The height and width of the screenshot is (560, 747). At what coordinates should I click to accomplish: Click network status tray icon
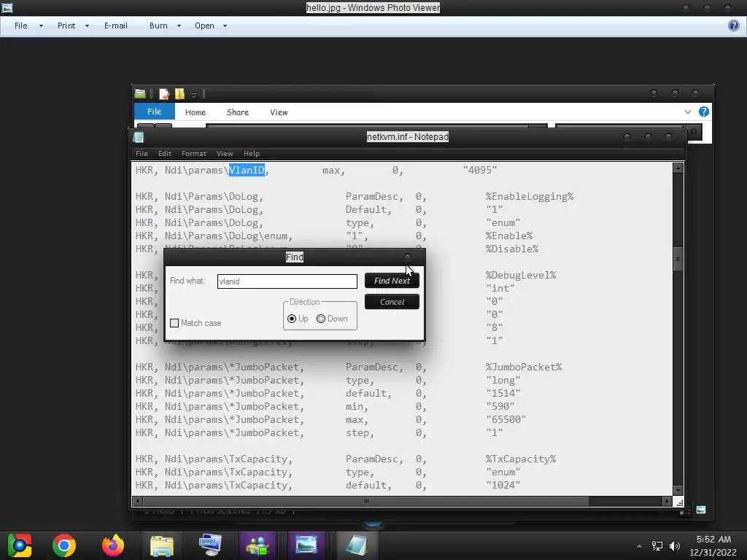click(x=657, y=545)
